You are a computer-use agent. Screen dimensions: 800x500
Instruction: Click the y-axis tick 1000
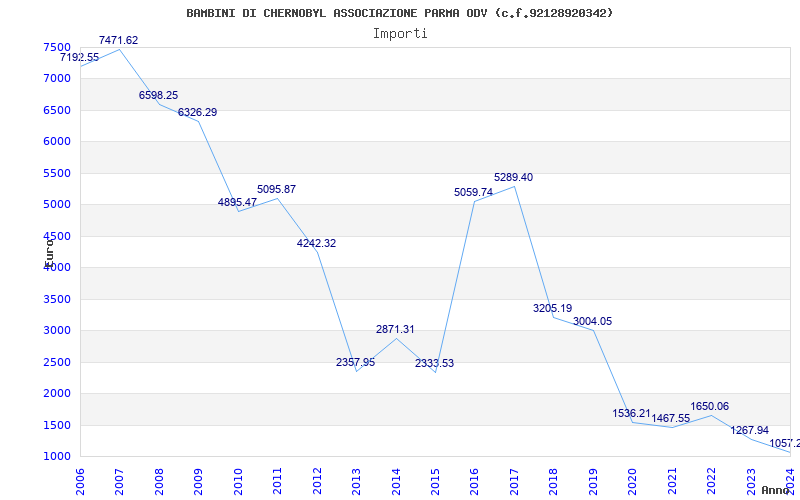(57, 457)
